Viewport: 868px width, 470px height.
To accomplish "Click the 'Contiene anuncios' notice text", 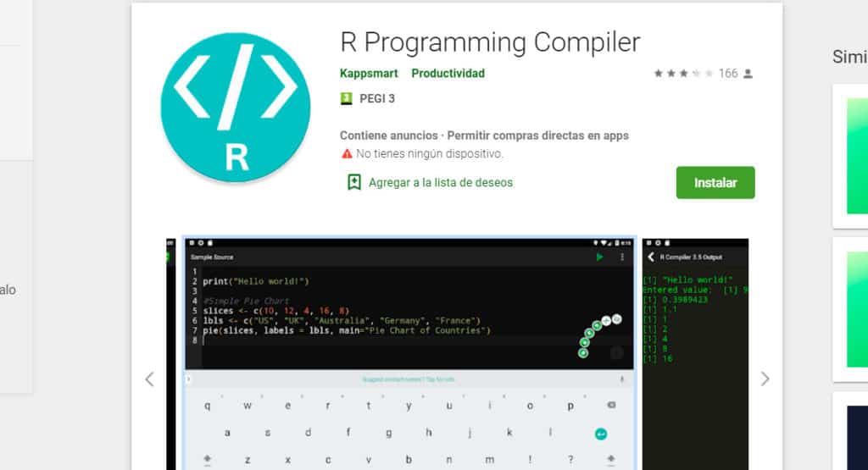I will coord(388,135).
